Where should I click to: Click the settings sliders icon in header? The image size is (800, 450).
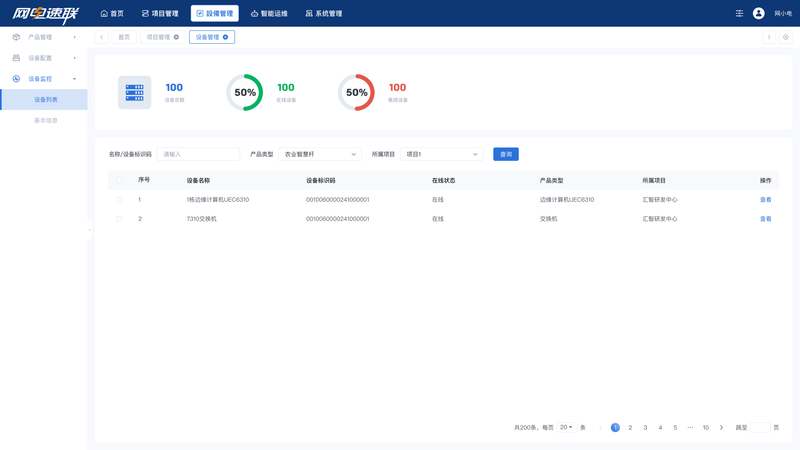click(x=739, y=14)
